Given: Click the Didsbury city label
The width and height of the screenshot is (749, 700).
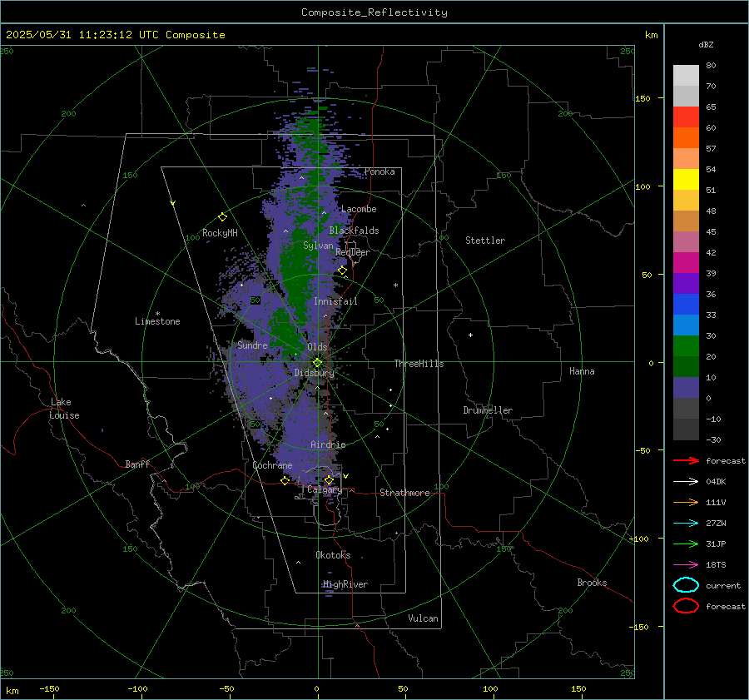Looking at the screenshot, I should (x=315, y=373).
